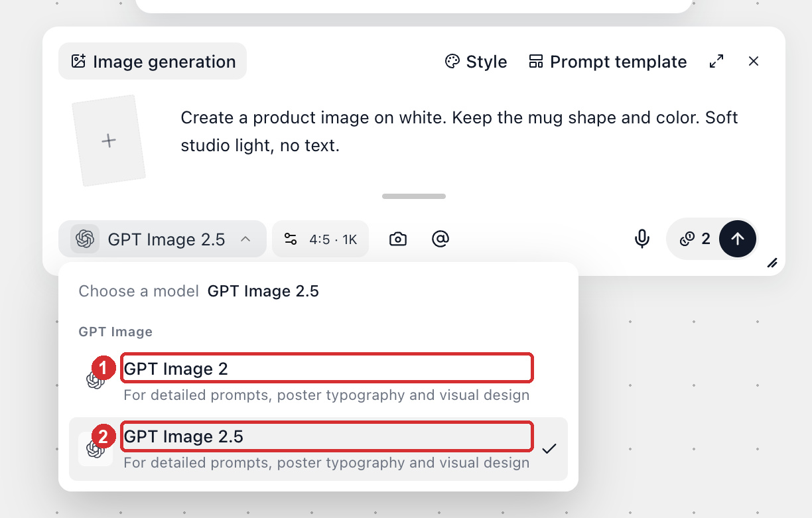The image size is (812, 518).
Task: Select GPT Image 2 model
Action: tap(318, 379)
